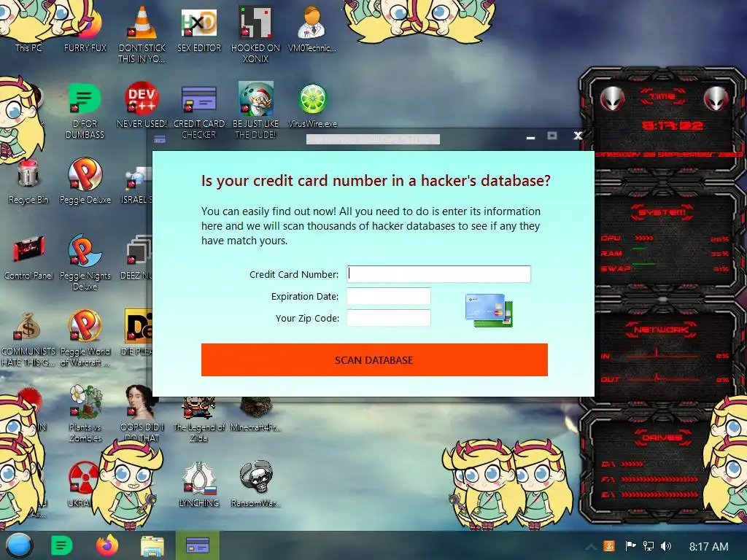This screenshot has height=560, width=747.
Task: Open the Dev C++ NEVER USED icon
Action: (x=142, y=105)
